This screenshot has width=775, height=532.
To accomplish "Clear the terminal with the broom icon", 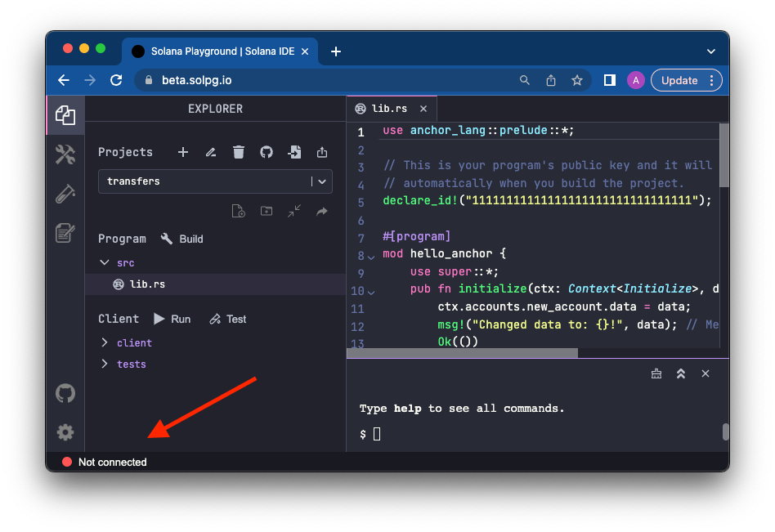I will (x=656, y=374).
